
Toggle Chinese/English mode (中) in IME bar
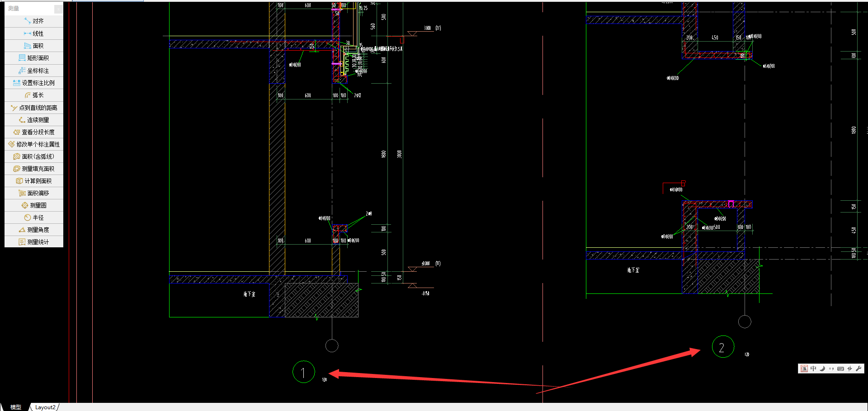coord(813,368)
